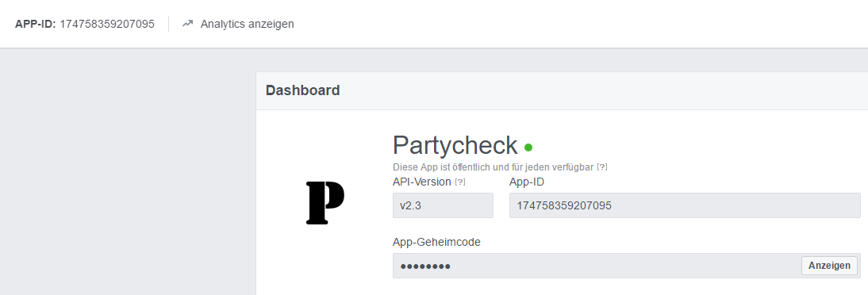This screenshot has height=295, width=868.
Task: Click the masked dots of the secret
Action: tap(425, 266)
